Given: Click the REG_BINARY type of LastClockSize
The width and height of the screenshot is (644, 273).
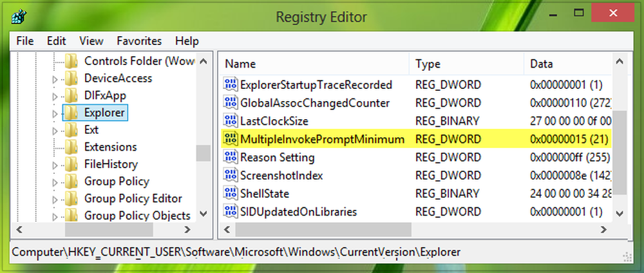Looking at the screenshot, I should 448,120.
